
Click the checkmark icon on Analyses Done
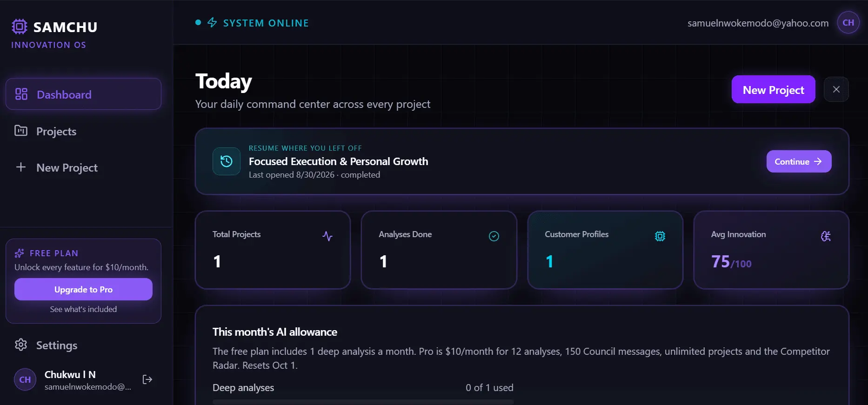[494, 236]
